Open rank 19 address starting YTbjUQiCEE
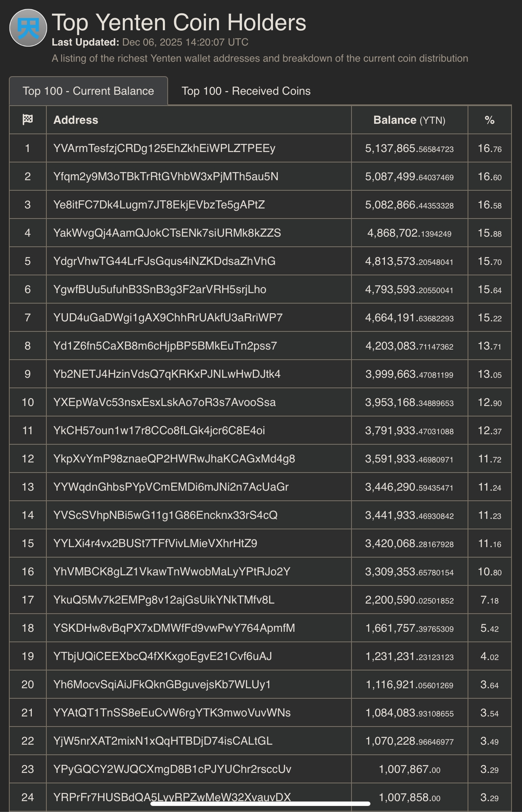 click(162, 656)
